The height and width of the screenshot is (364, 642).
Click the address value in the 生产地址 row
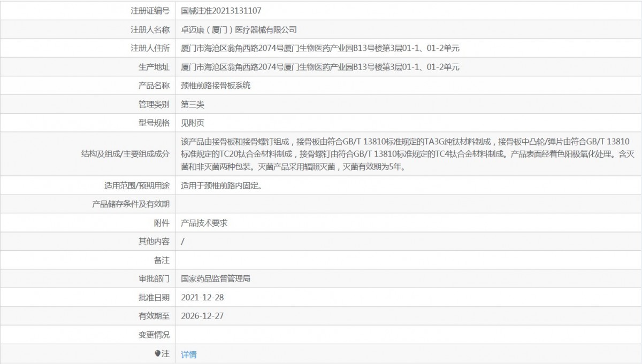click(x=320, y=67)
